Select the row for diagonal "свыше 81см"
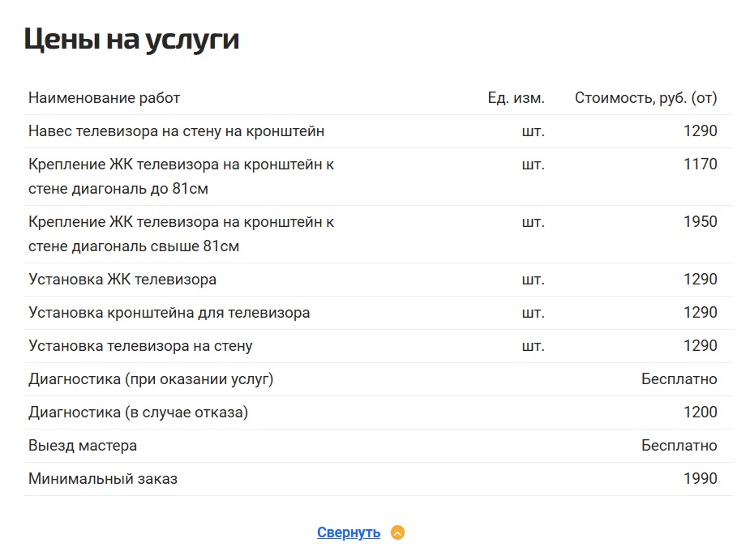This screenshot has width=750, height=560. tap(182, 234)
